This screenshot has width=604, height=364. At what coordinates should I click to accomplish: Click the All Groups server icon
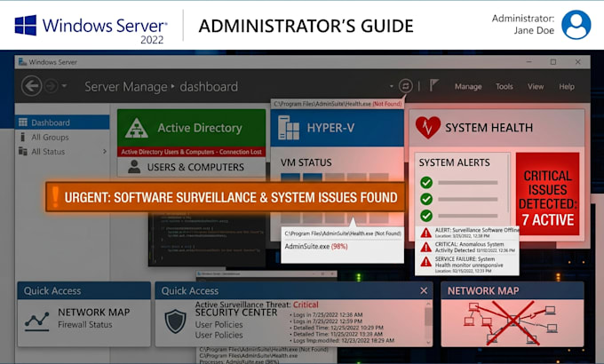(x=22, y=137)
